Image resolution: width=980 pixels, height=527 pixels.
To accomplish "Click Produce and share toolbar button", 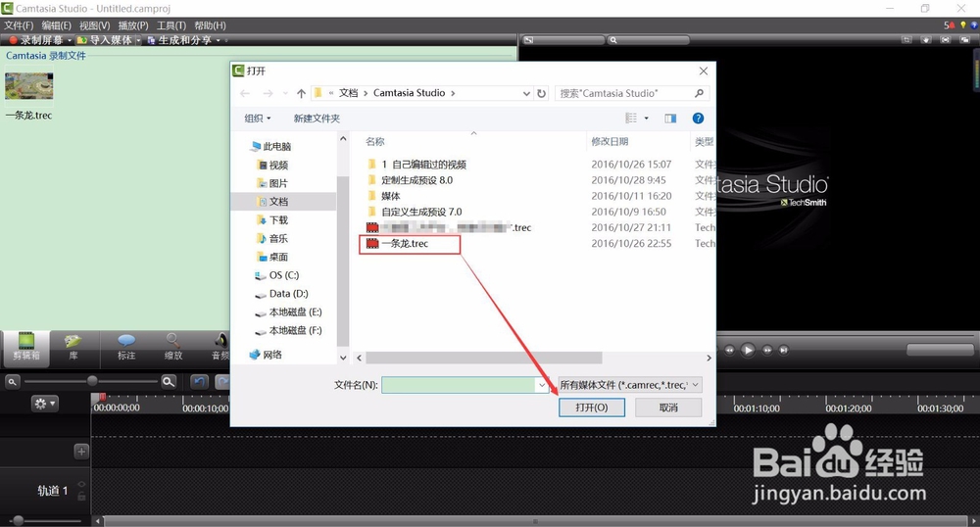I will coord(181,40).
